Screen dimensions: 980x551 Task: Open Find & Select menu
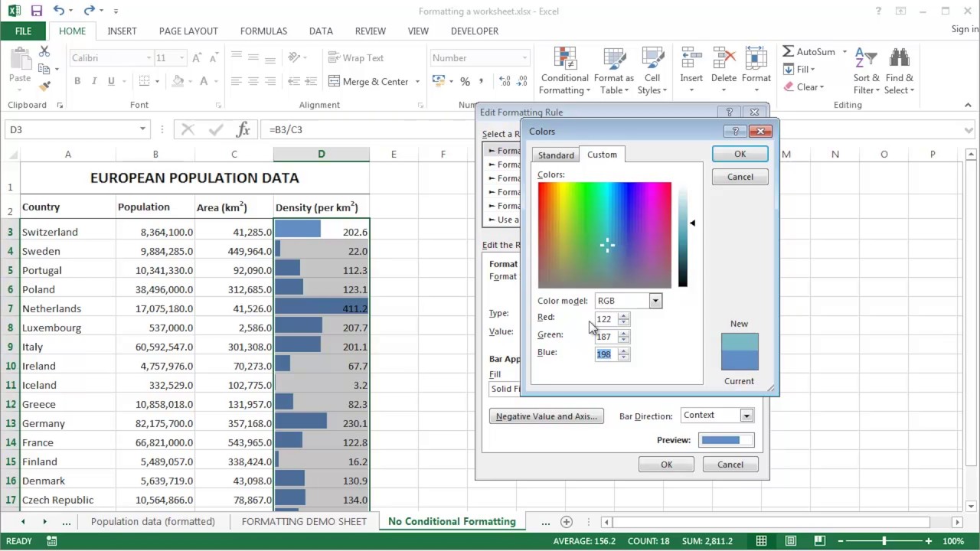(899, 70)
